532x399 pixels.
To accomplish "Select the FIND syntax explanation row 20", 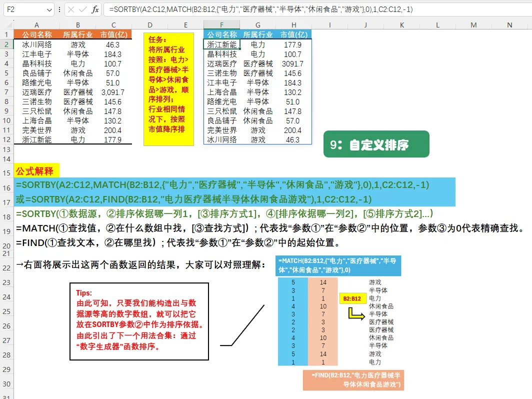I will [178, 242].
